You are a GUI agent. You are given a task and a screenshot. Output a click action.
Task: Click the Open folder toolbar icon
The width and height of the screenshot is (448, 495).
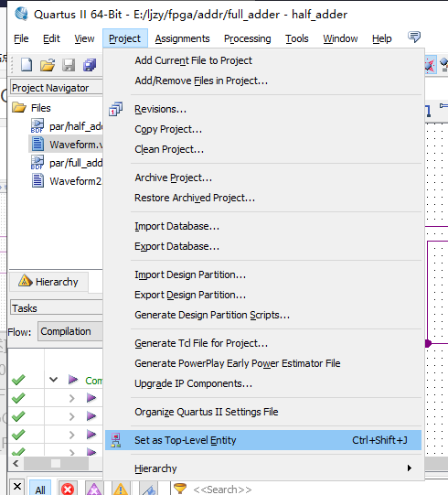click(48, 65)
